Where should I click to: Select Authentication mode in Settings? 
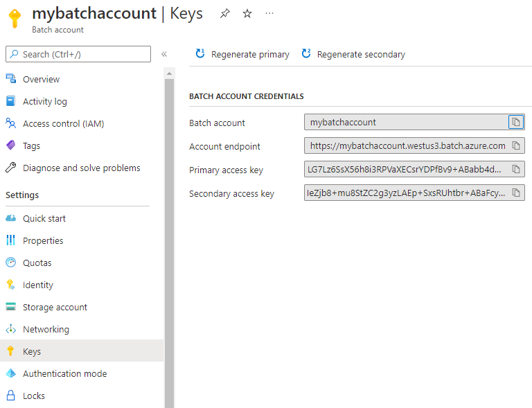(x=64, y=373)
